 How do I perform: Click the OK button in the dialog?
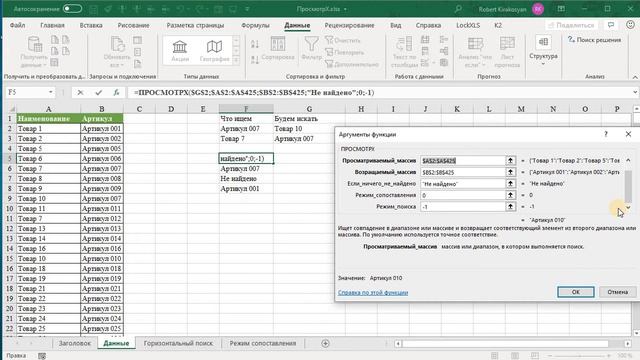click(576, 292)
